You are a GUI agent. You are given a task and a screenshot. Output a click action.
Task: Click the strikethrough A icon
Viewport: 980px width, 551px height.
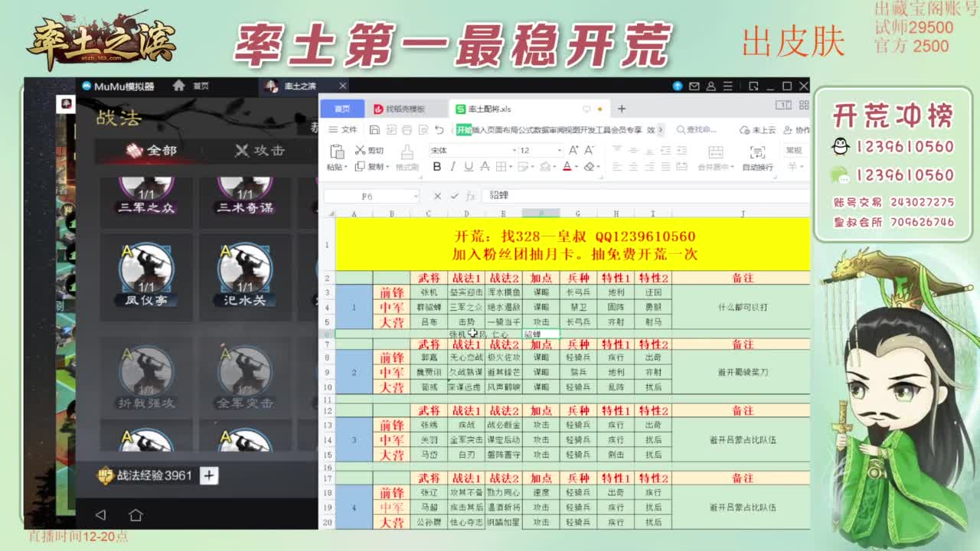pyautogui.click(x=484, y=167)
